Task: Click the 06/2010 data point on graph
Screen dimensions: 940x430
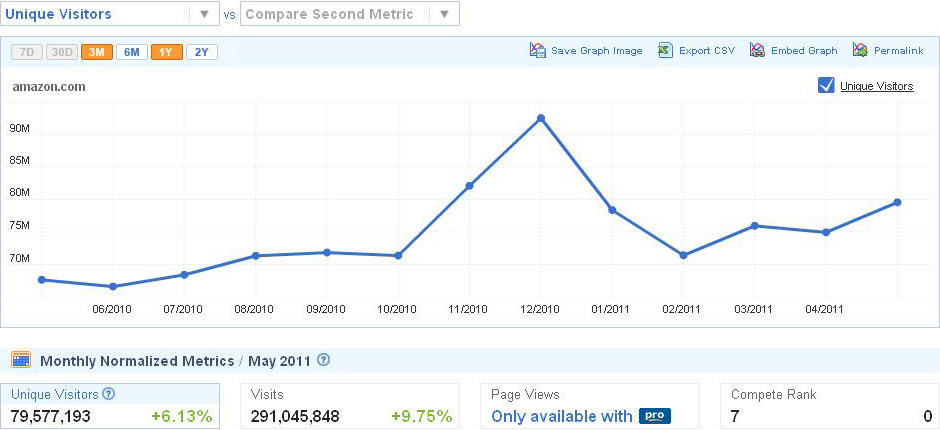Action: [113, 287]
